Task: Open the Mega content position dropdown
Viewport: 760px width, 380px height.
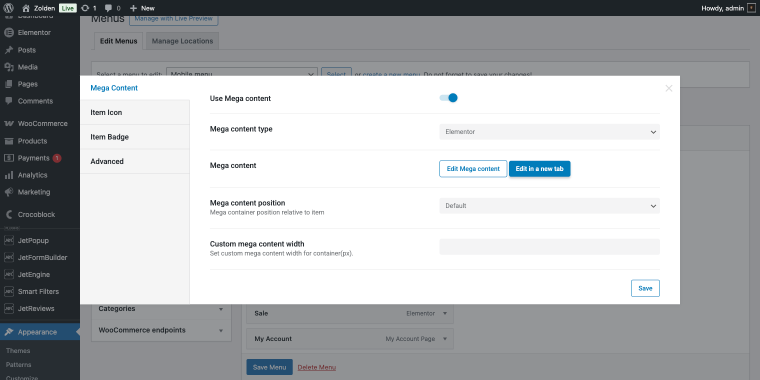Action: click(549, 206)
